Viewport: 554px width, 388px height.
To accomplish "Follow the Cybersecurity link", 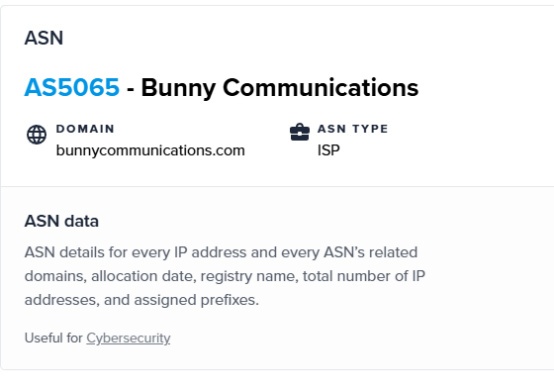I will click(x=128, y=338).
